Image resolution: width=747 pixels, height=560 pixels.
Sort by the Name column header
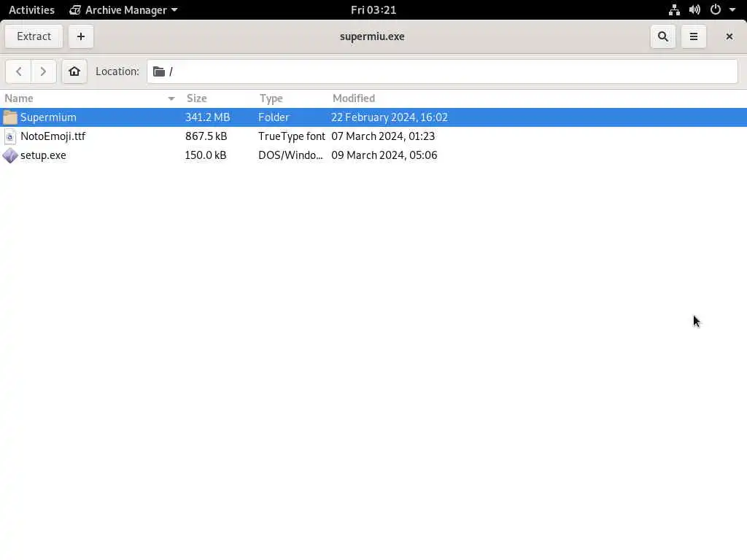[90, 98]
